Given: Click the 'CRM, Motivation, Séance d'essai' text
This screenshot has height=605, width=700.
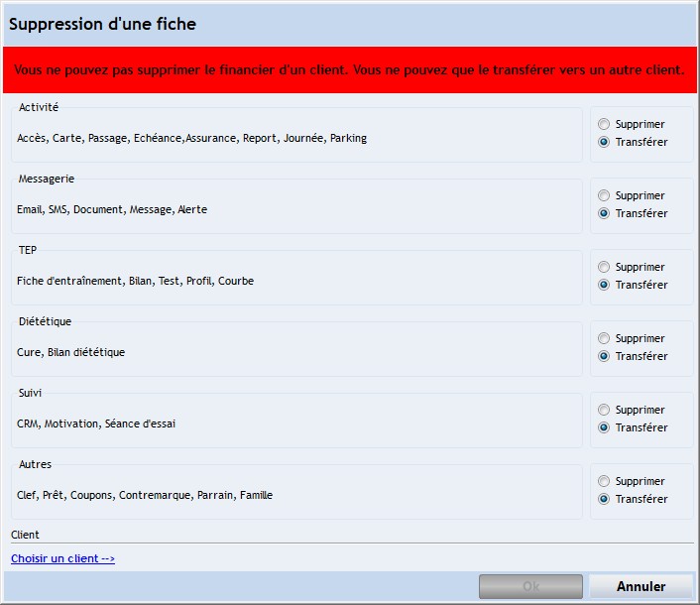Looking at the screenshot, I should (96, 423).
